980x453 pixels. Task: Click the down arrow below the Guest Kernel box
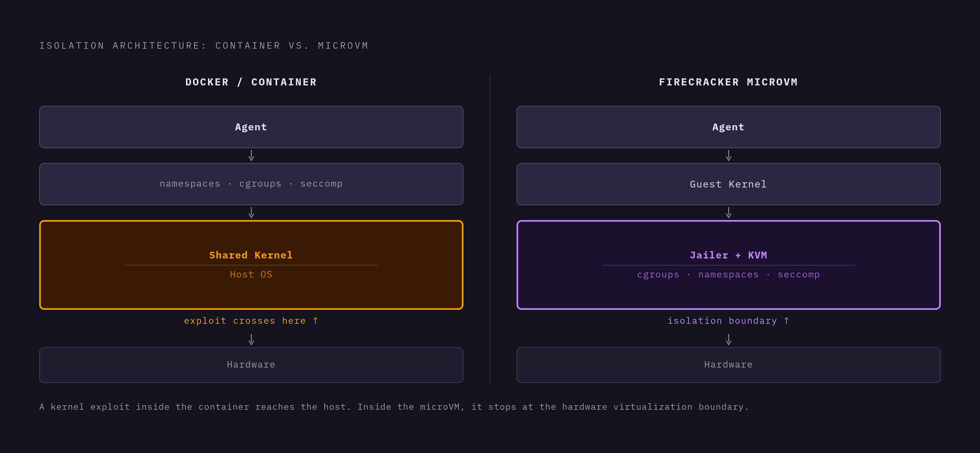click(x=728, y=212)
